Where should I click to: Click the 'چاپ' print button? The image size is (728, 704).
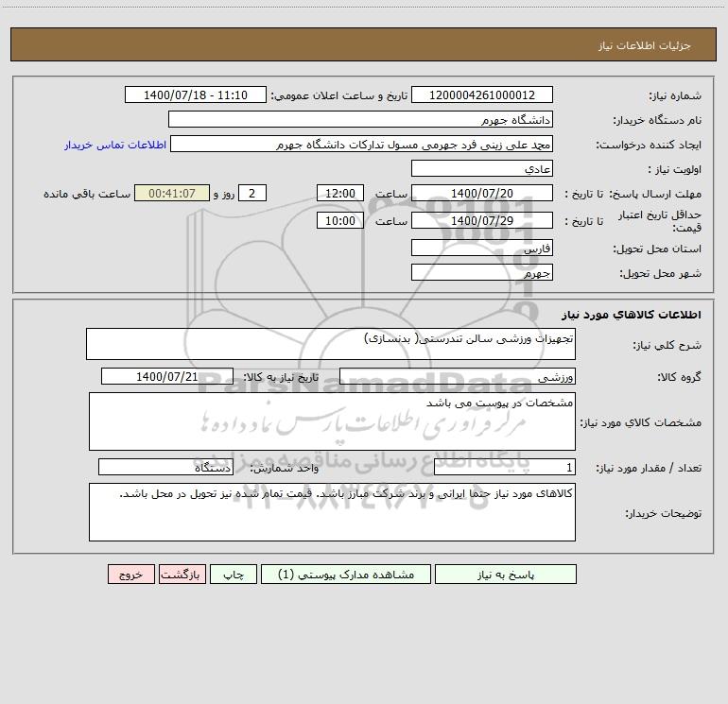pos(234,575)
